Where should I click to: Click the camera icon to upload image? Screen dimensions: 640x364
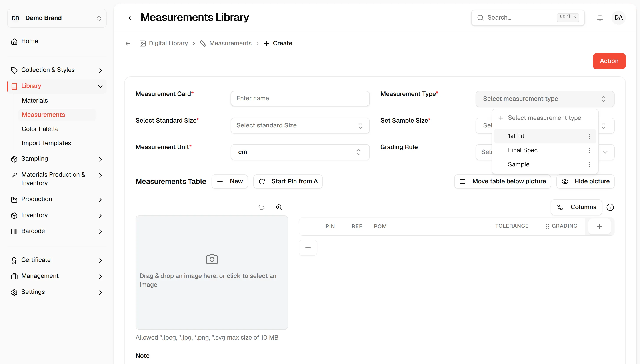(x=212, y=259)
